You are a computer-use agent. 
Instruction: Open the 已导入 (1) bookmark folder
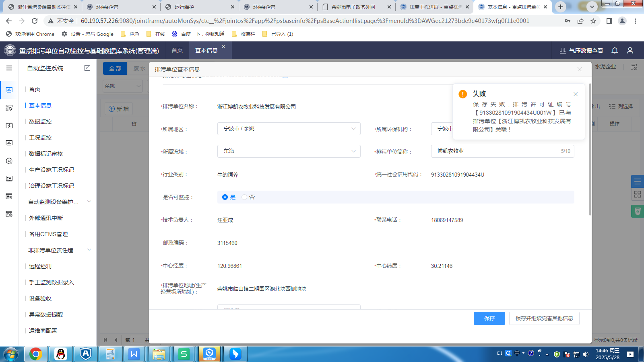[x=278, y=34]
